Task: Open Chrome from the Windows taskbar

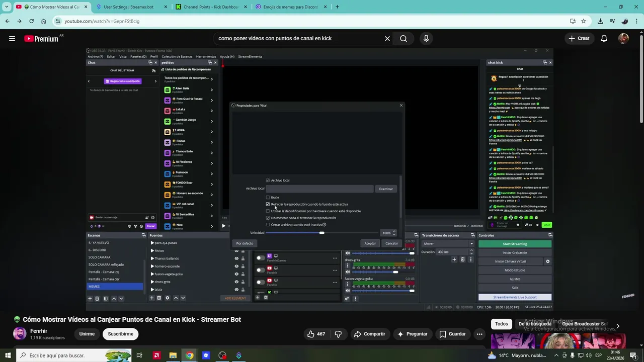Action: 189,355
